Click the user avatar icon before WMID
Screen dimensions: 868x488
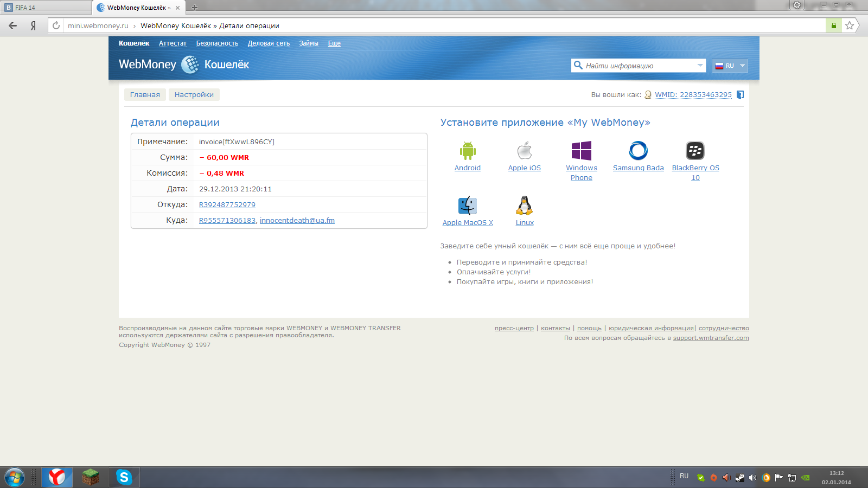648,95
